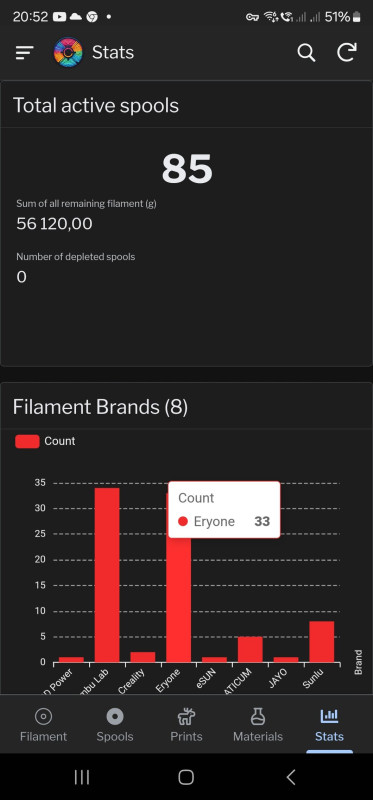Switch to the Spools tab
The width and height of the screenshot is (373, 800).
coord(115,724)
